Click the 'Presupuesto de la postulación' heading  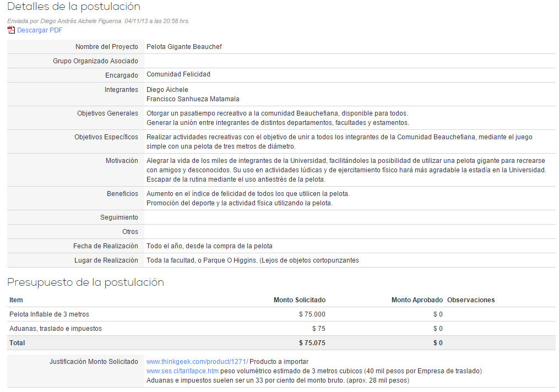point(85,282)
